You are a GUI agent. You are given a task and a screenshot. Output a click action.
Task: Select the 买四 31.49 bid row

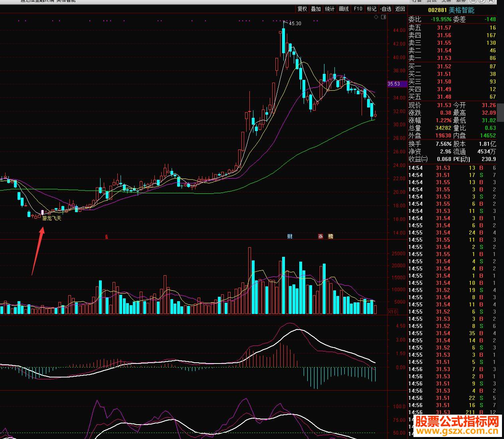[452, 89]
